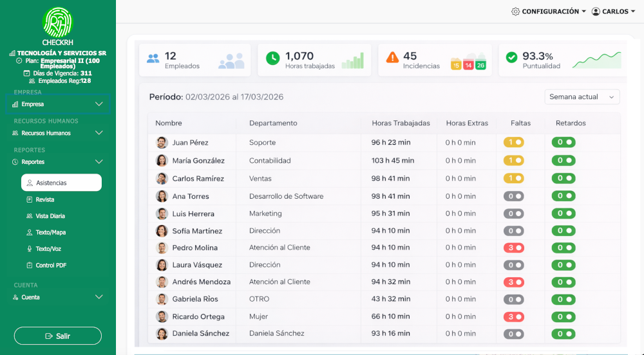Click the Cuenta user icon
This screenshot has width=644, height=355.
point(15,297)
